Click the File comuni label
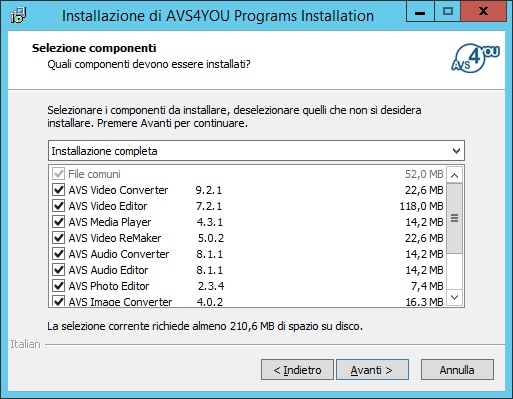Image resolution: width=513 pixels, height=399 pixels. 94,174
